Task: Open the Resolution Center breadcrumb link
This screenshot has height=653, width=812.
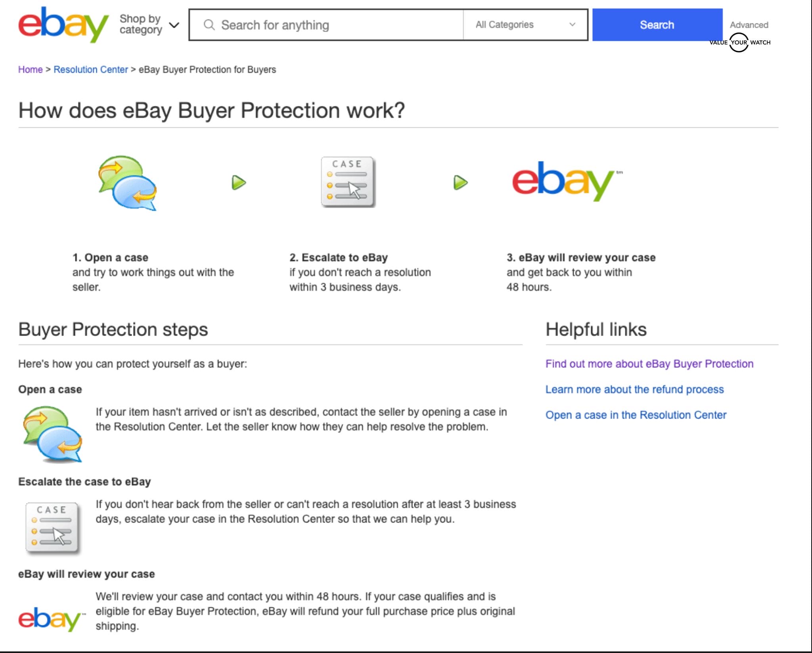Action: click(x=91, y=69)
